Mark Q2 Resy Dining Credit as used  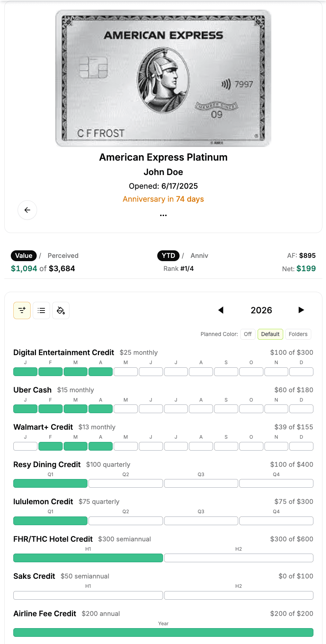[126, 483]
